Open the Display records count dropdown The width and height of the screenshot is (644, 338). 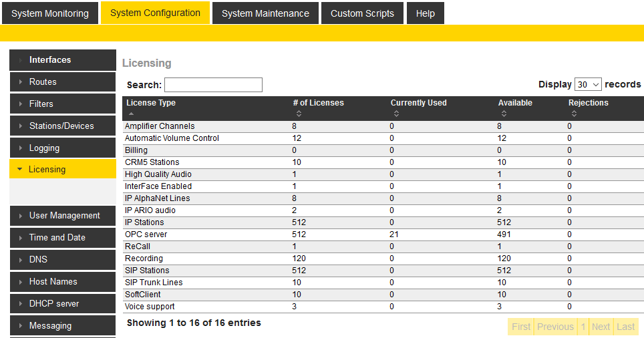(588, 85)
